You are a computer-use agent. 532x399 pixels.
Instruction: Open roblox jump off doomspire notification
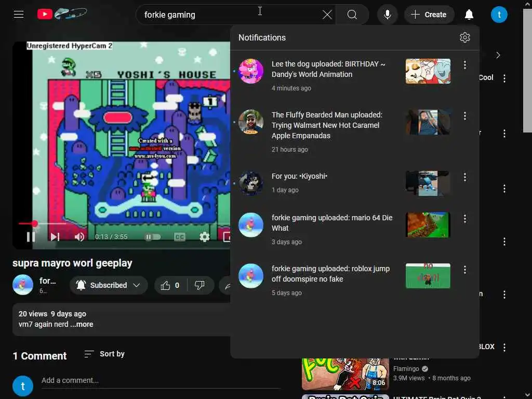354,280
